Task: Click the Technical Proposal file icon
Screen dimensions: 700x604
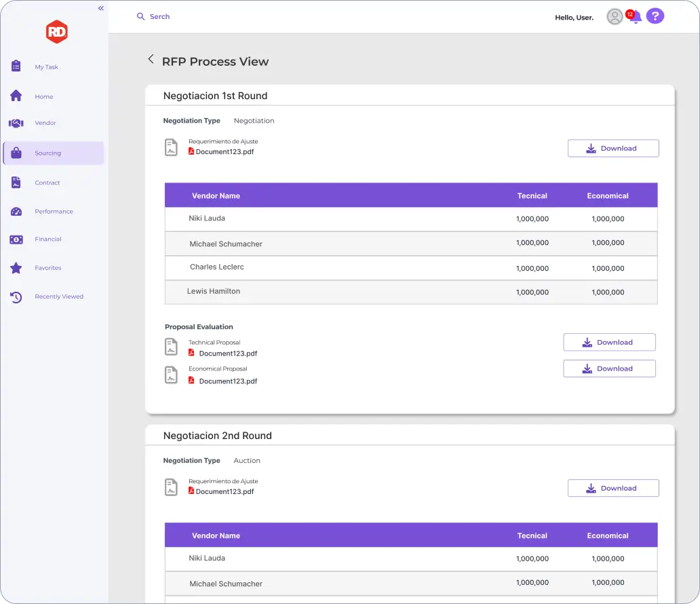Action: 171,347
